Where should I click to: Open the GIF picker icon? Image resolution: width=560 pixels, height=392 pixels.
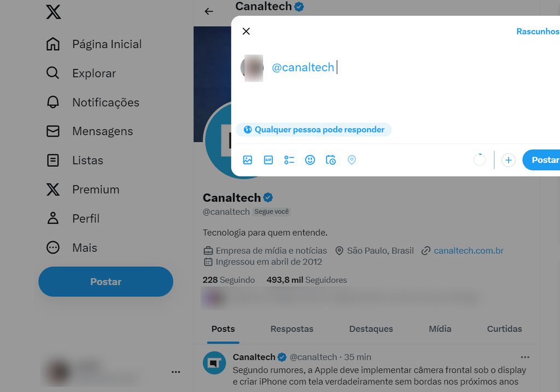tap(269, 160)
